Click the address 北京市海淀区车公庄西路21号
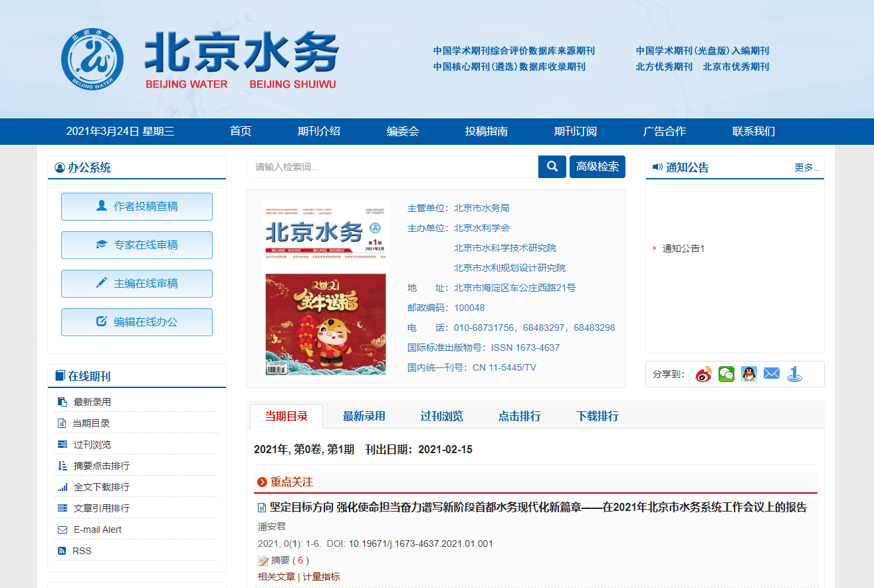874x588 pixels. click(515, 288)
